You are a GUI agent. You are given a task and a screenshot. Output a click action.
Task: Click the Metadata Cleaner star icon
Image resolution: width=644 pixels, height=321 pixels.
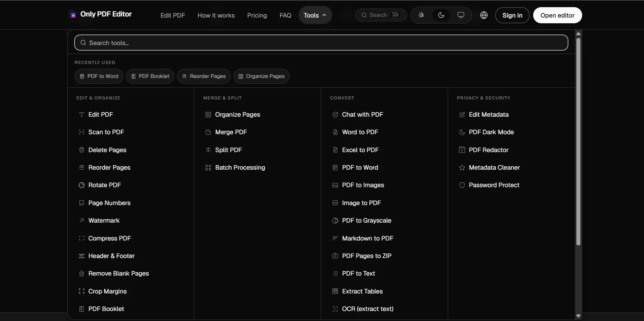(x=462, y=167)
